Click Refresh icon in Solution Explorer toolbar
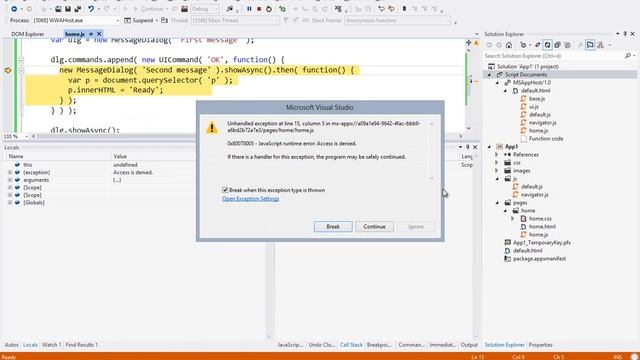 [x=547, y=45]
